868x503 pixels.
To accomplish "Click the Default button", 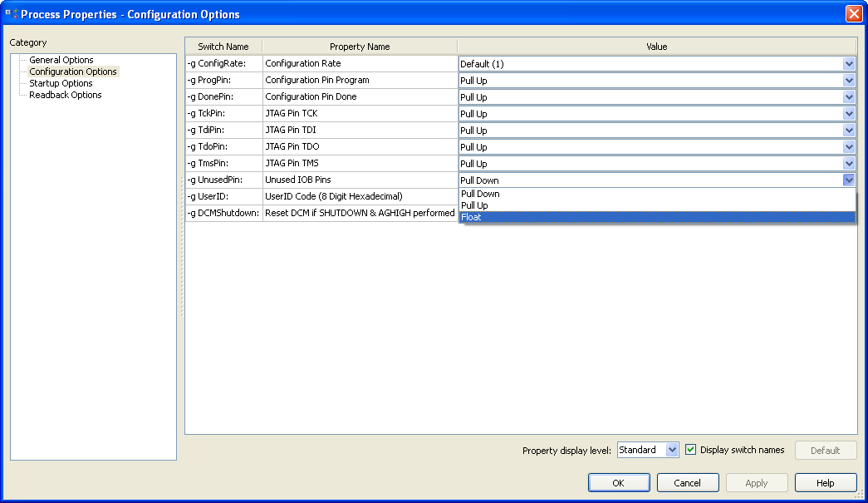I will [826, 451].
